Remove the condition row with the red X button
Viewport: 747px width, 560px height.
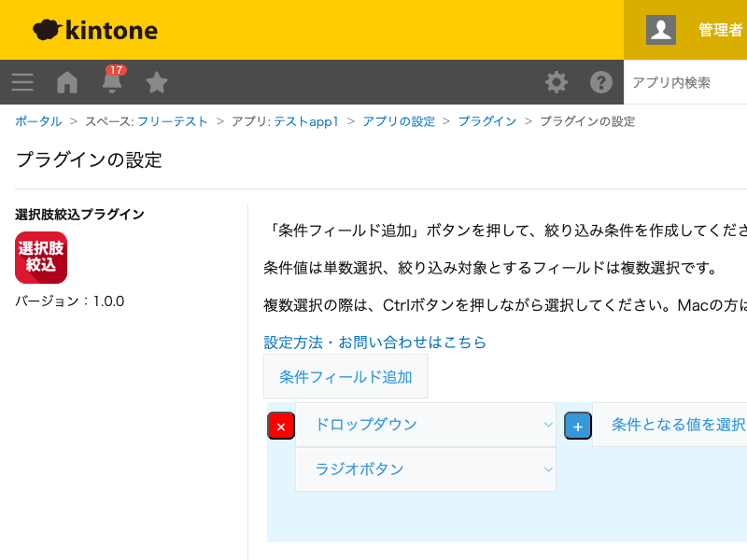pyautogui.click(x=281, y=426)
